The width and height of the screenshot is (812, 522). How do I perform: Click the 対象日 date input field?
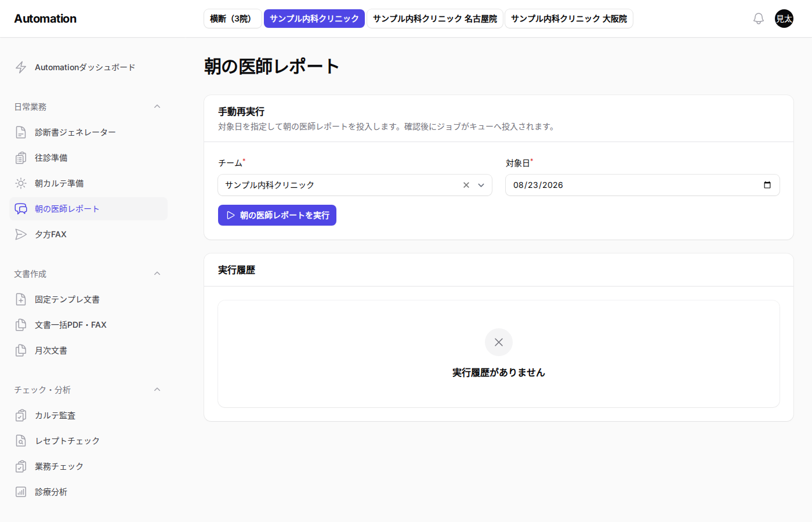pyautogui.click(x=643, y=185)
